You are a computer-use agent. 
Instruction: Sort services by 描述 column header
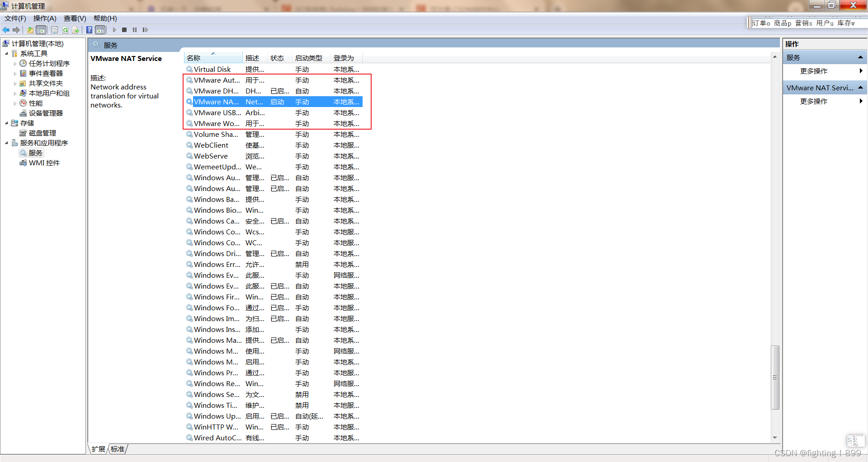pyautogui.click(x=255, y=58)
